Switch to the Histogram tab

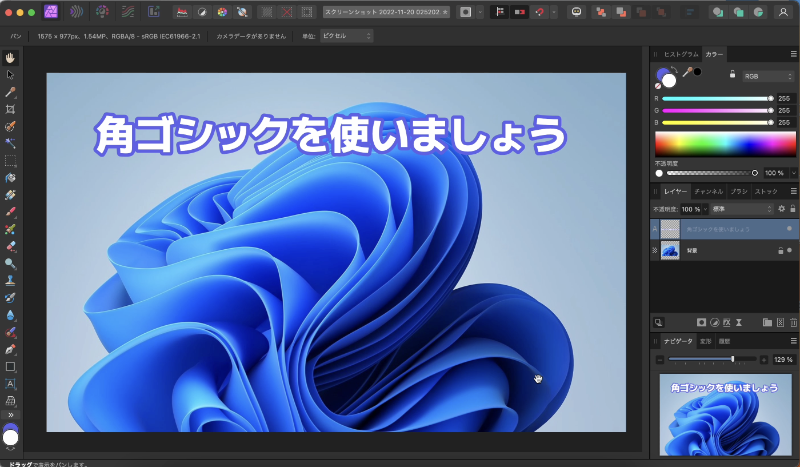click(681, 54)
